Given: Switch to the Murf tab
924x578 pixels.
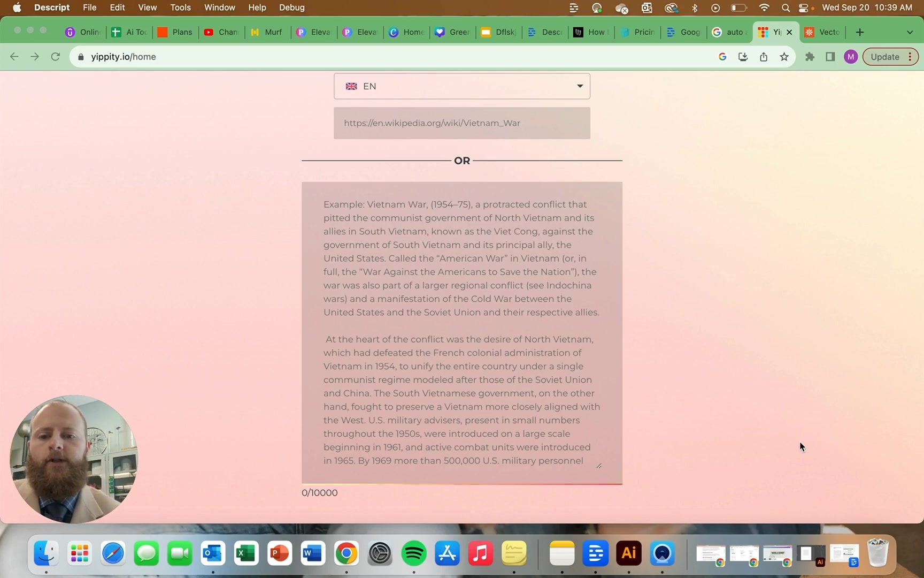Looking at the screenshot, I should tap(267, 32).
